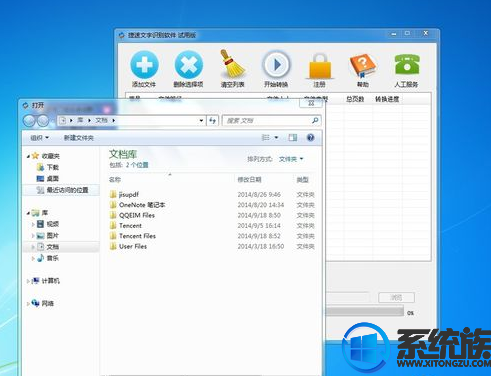
Task: Expand the Videos (视频) tree arrow
Action: 33,224
